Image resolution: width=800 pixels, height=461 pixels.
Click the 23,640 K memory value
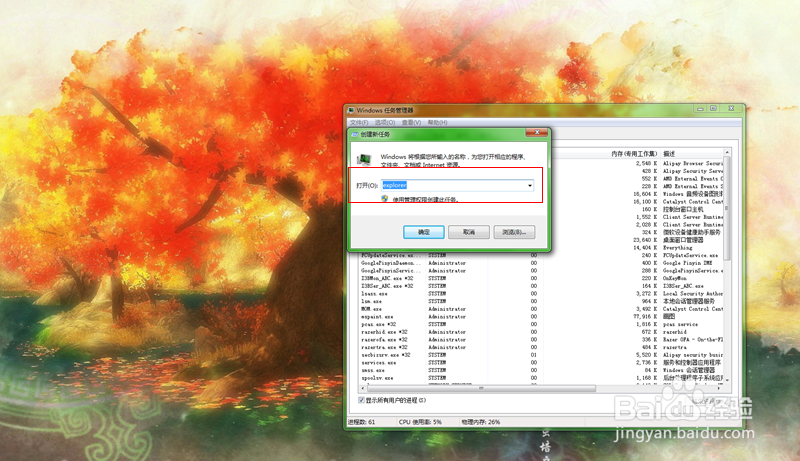pyautogui.click(x=645, y=240)
